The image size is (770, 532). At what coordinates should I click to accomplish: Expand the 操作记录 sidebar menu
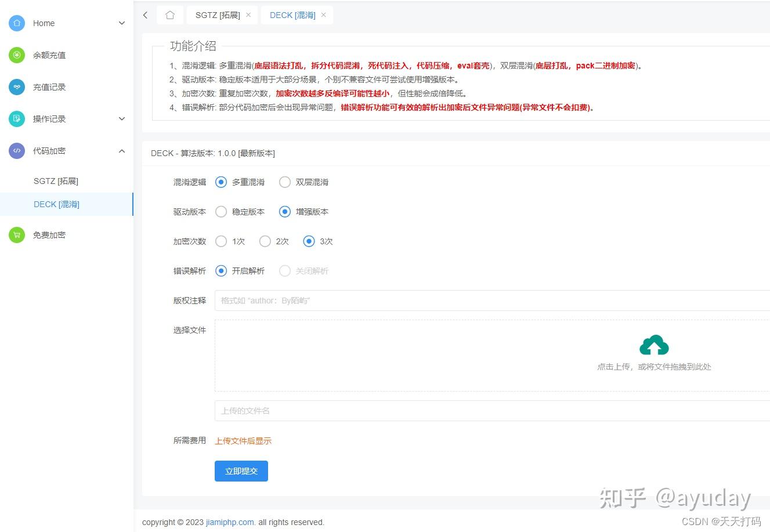tap(121, 119)
